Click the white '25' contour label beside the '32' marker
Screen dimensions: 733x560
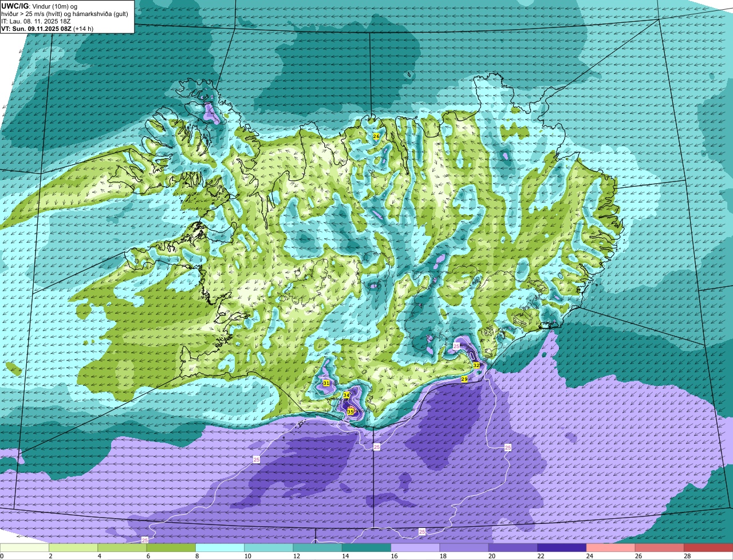pos(456,346)
